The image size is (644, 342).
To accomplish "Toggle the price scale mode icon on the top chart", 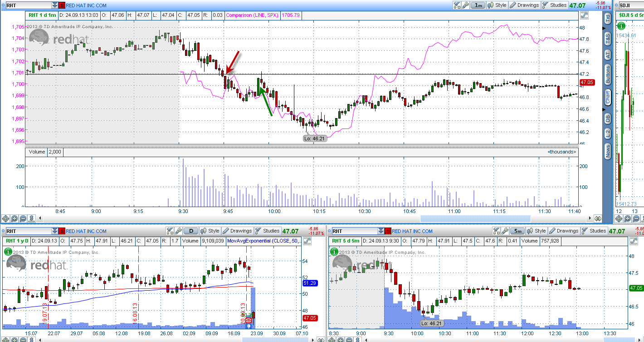I will click(x=584, y=15).
